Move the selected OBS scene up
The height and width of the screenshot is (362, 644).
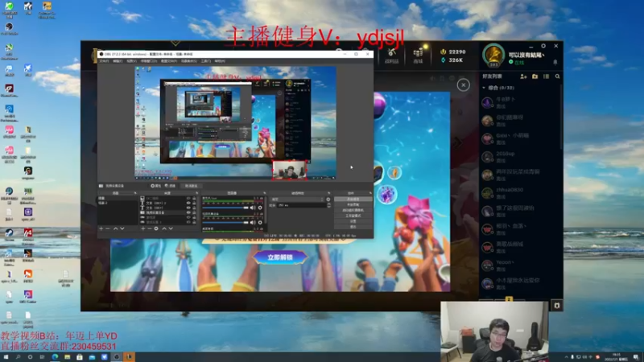click(x=115, y=228)
